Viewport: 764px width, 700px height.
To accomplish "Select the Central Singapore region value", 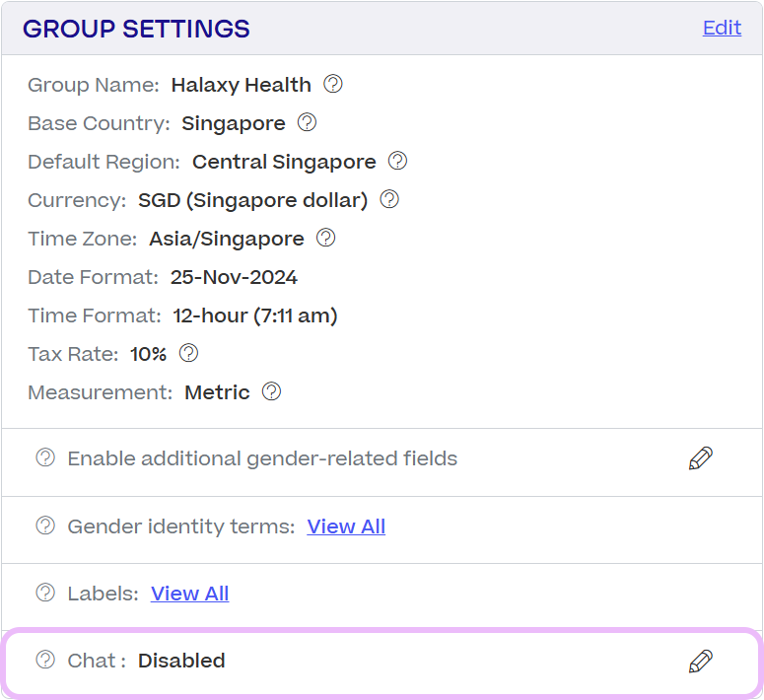I will pos(284,163).
